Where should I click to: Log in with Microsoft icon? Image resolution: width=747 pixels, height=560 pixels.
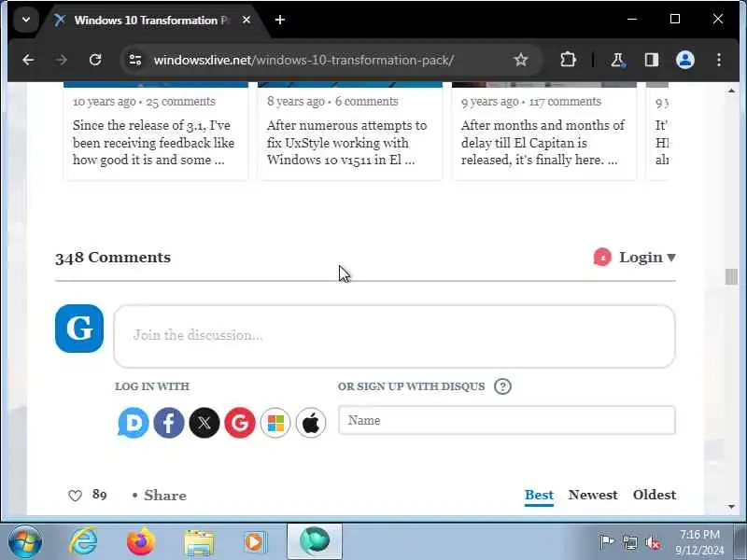[275, 423]
